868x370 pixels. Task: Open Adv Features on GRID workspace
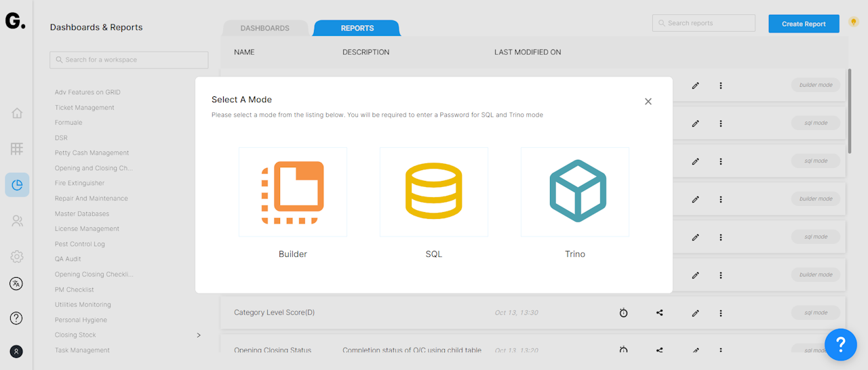pyautogui.click(x=87, y=92)
